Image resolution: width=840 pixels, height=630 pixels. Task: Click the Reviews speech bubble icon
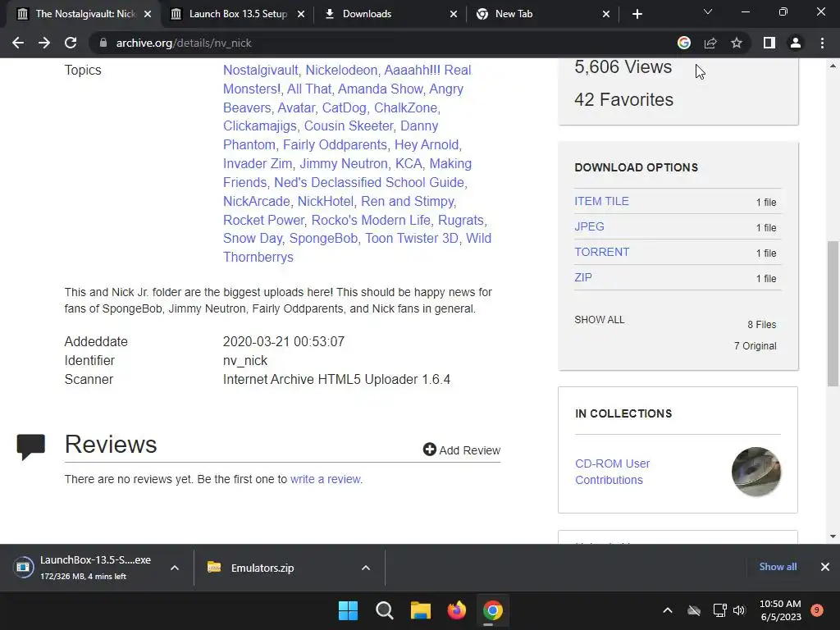31,447
